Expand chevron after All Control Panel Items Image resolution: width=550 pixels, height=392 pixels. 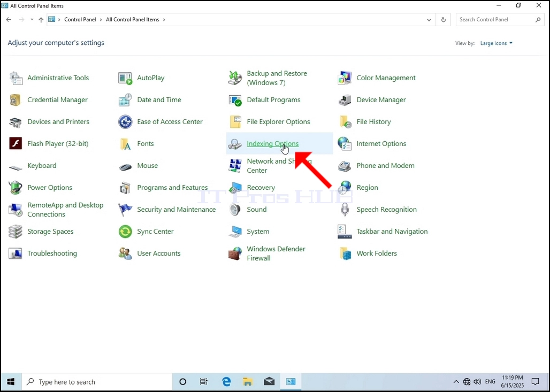164,20
